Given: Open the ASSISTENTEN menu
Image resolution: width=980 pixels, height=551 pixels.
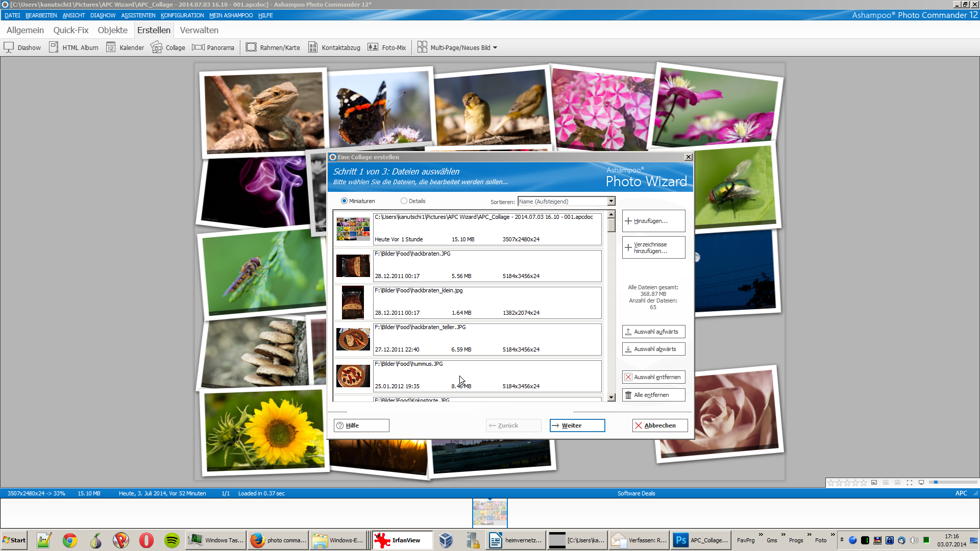Looking at the screenshot, I should click(138, 15).
